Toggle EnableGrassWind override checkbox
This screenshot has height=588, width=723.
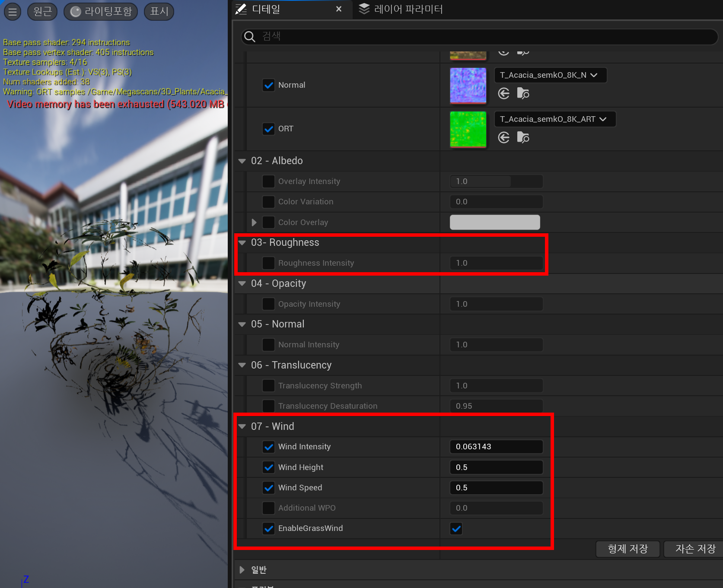[268, 528]
